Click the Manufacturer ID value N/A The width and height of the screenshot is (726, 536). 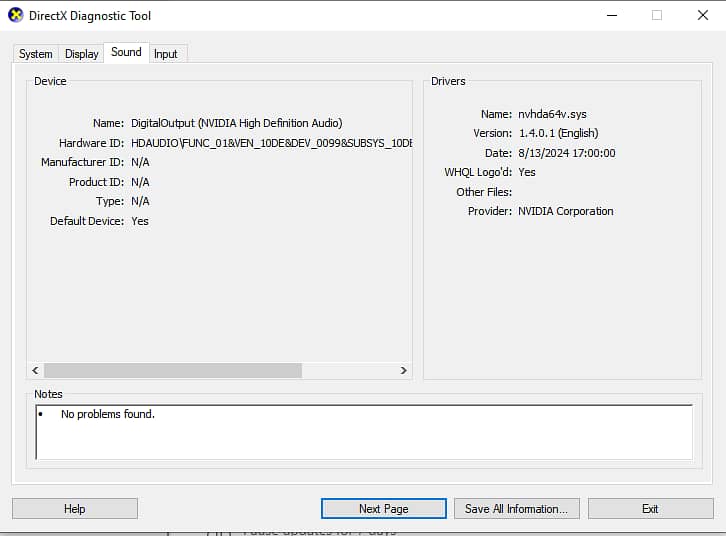click(x=140, y=162)
